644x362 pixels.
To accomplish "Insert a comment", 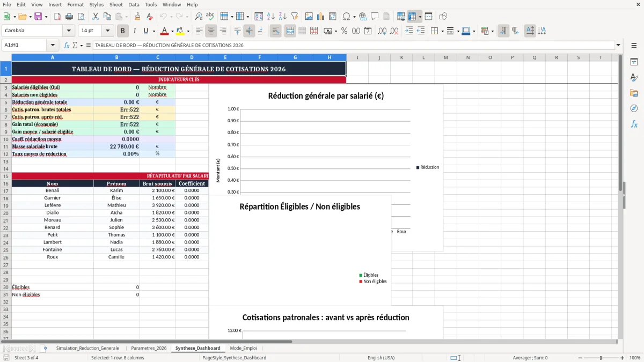I will 375,17.
